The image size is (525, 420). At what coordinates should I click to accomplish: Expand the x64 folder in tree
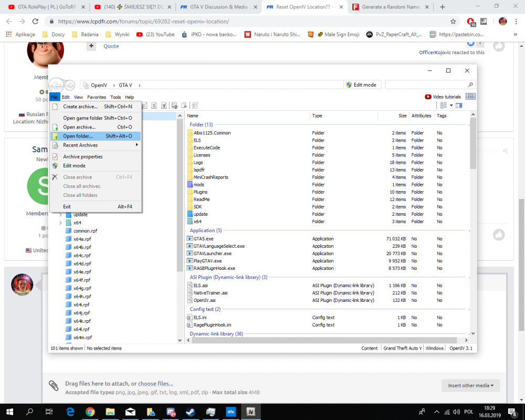[60, 223]
